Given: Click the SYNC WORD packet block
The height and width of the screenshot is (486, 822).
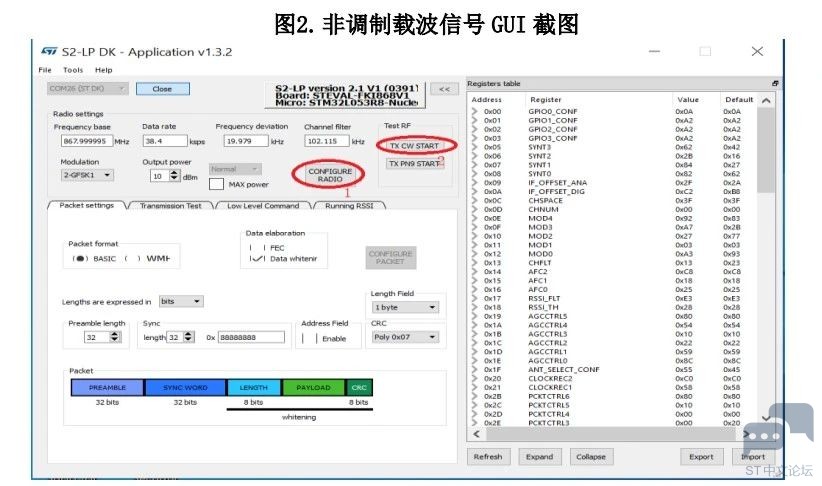Looking at the screenshot, I should point(185,388).
